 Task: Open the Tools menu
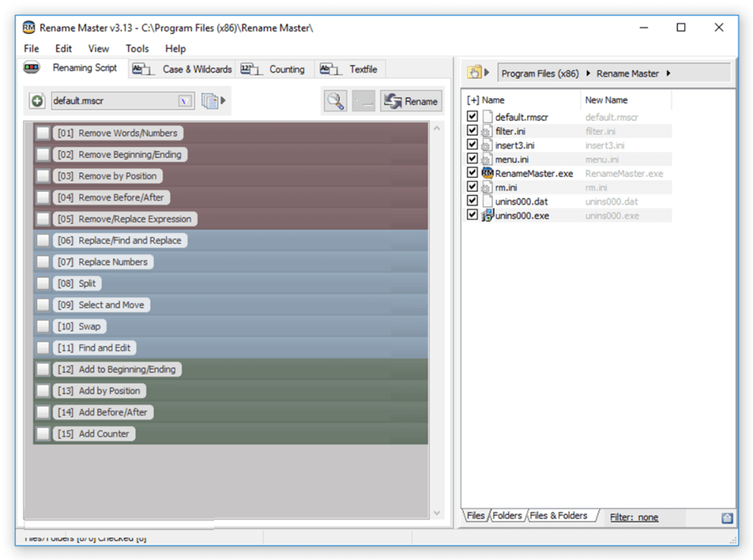point(137,49)
